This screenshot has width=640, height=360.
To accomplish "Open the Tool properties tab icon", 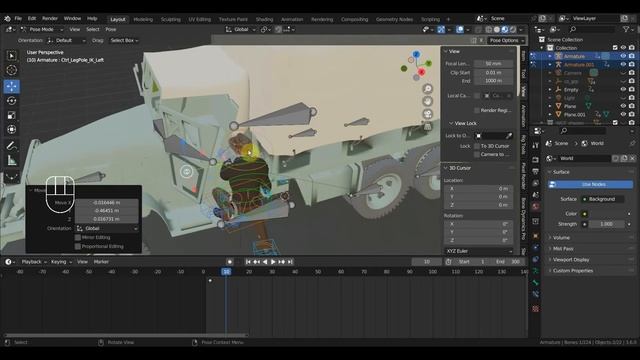I will pos(536,146).
